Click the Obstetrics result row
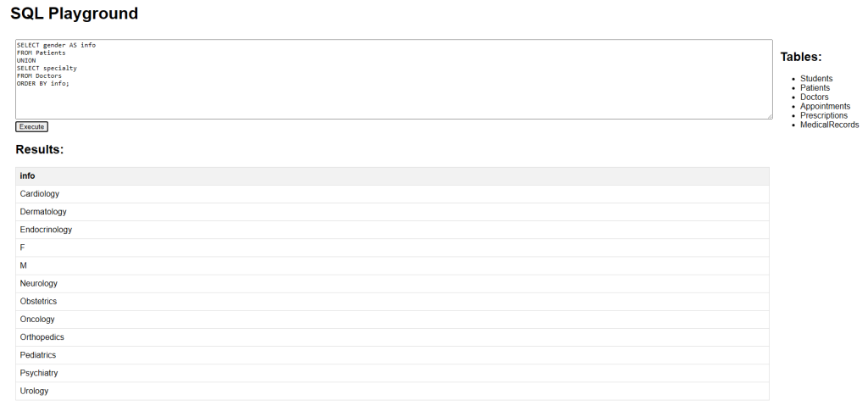The image size is (868, 406). tap(392, 301)
